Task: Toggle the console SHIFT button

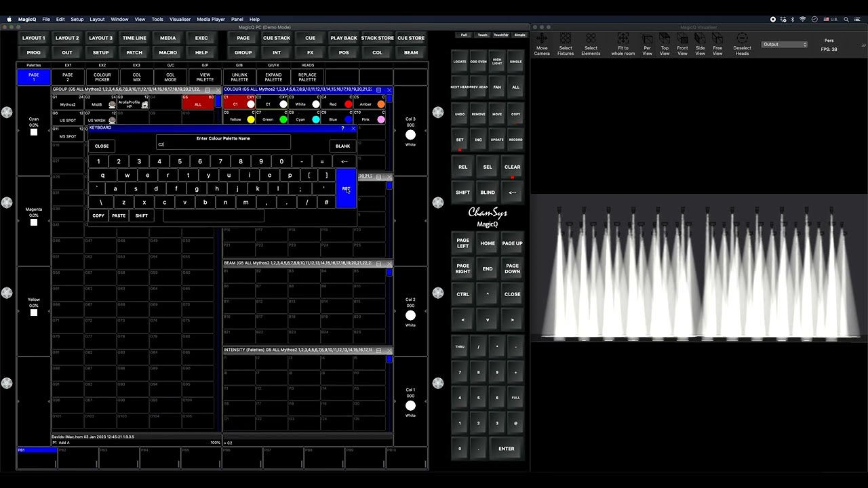Action: 462,192
